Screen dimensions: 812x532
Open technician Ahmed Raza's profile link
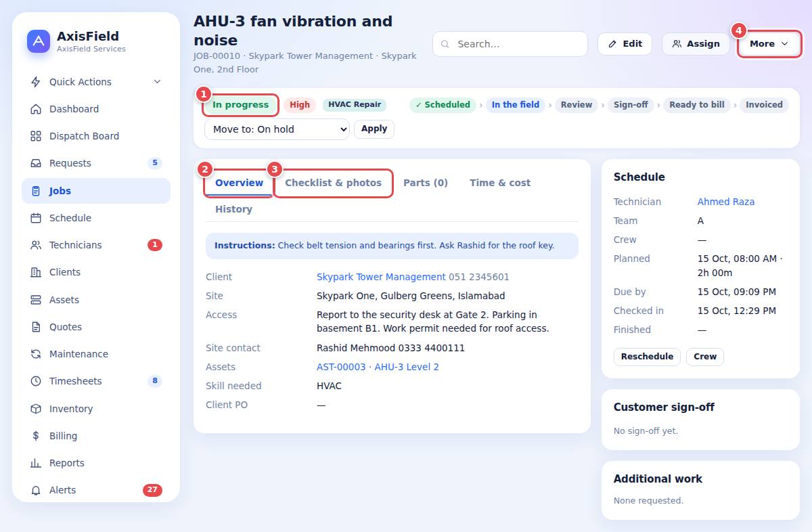coord(726,202)
